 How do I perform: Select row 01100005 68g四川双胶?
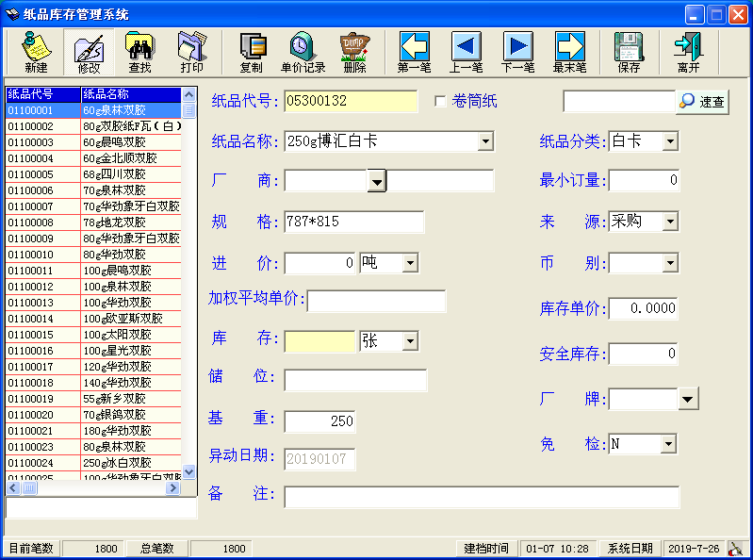(x=93, y=174)
